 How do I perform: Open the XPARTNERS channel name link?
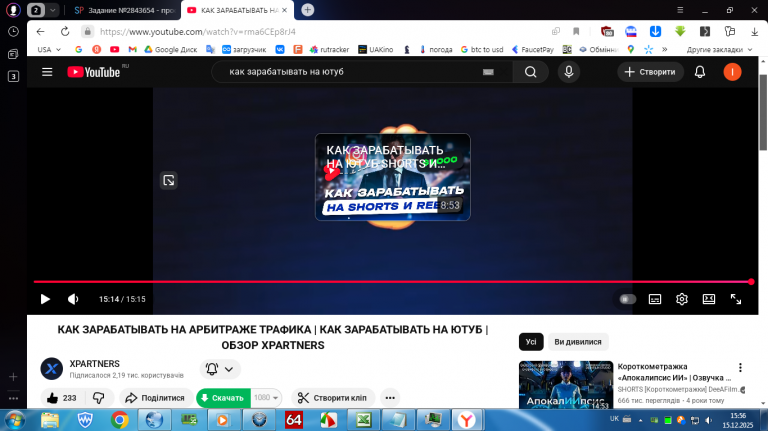pyautogui.click(x=95, y=364)
